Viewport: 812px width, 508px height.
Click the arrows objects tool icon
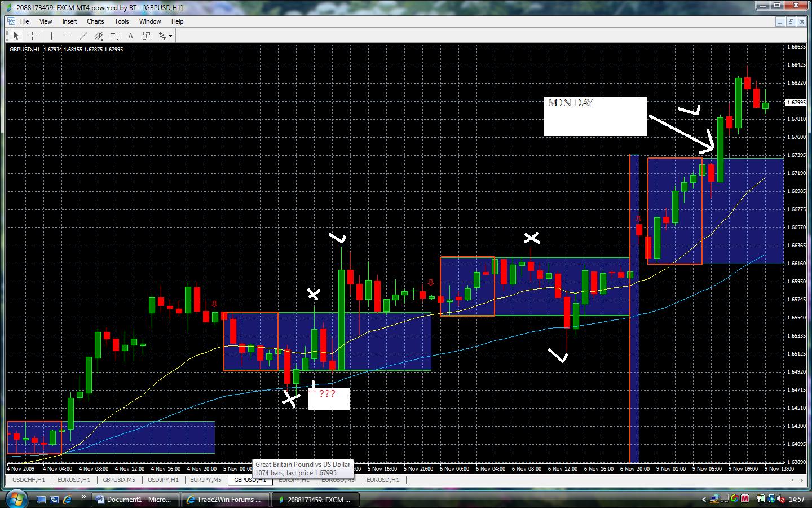pos(162,36)
